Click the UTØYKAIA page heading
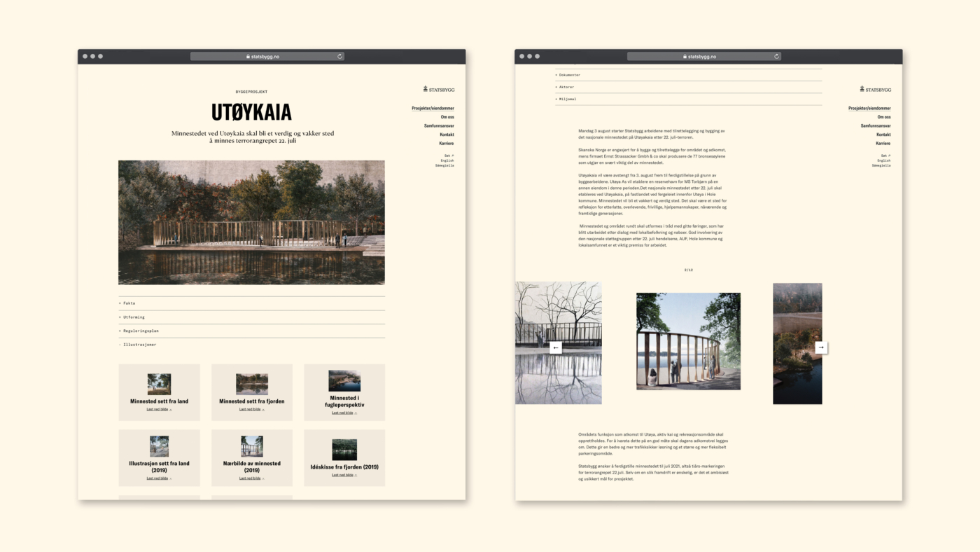This screenshot has height=552, width=980. point(251,112)
